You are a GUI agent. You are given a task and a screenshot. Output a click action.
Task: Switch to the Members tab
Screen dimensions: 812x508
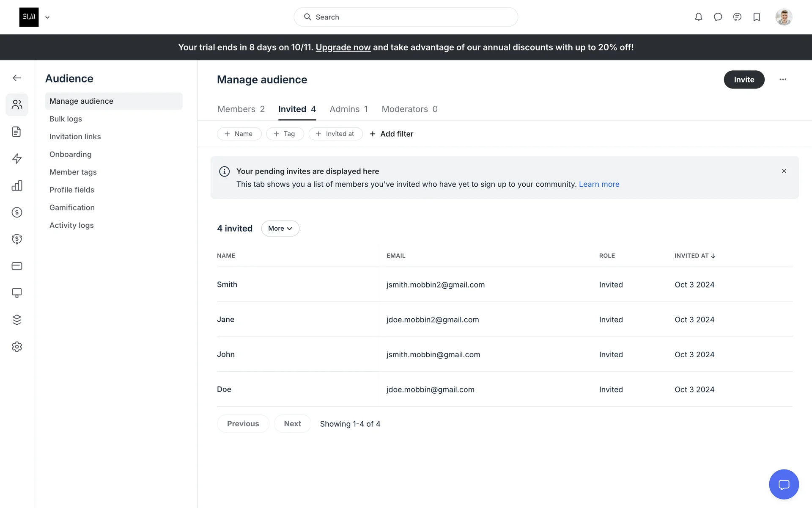click(241, 109)
